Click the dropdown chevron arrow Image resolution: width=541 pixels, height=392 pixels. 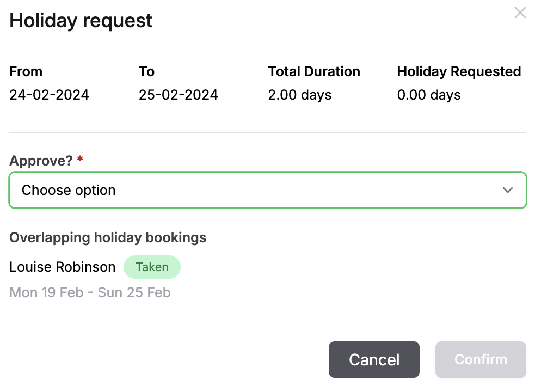(508, 190)
